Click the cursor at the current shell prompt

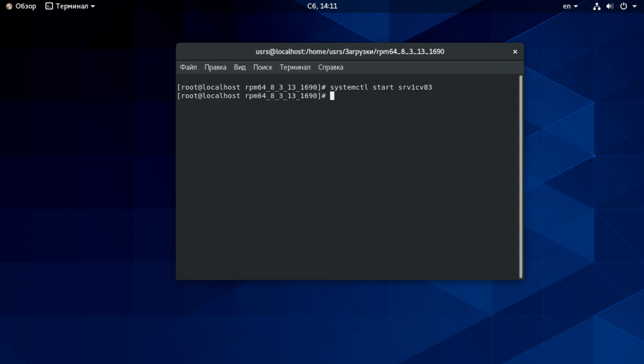332,96
